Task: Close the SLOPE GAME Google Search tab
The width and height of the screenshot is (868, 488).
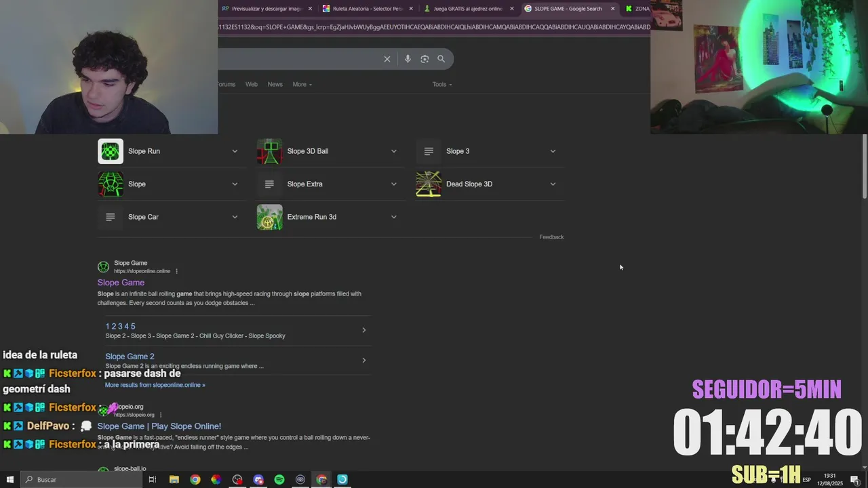Action: [612, 9]
